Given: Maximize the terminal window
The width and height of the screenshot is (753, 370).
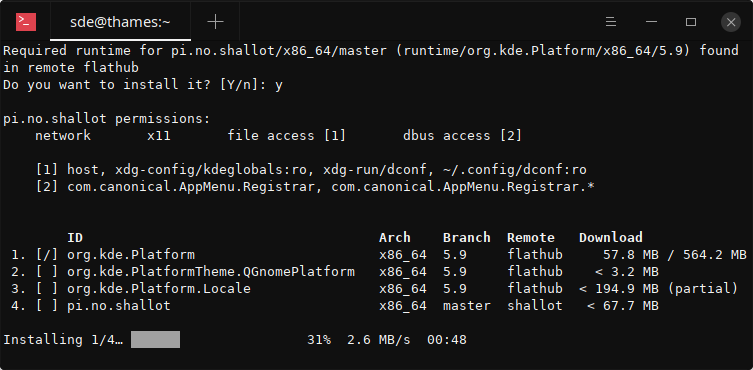Looking at the screenshot, I should pyautogui.click(x=691, y=22).
